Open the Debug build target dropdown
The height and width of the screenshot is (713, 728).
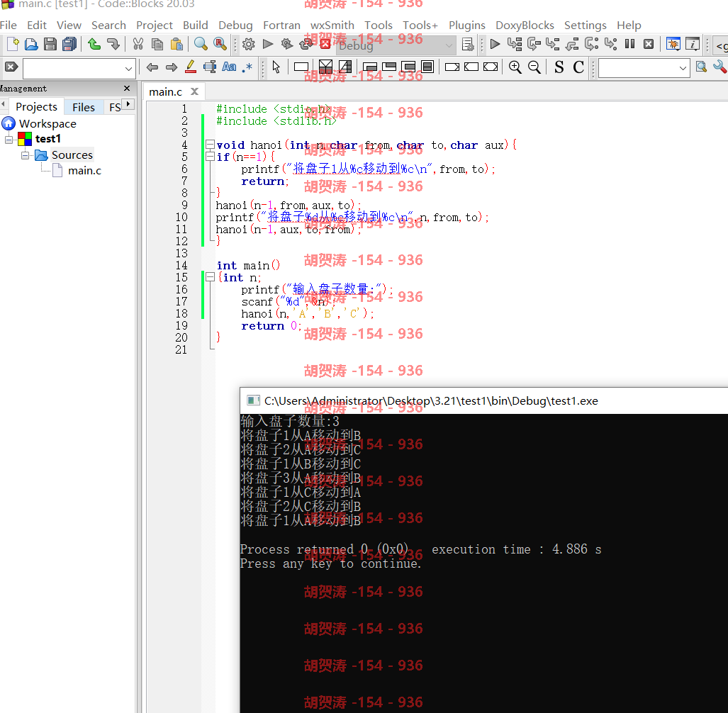click(x=396, y=45)
